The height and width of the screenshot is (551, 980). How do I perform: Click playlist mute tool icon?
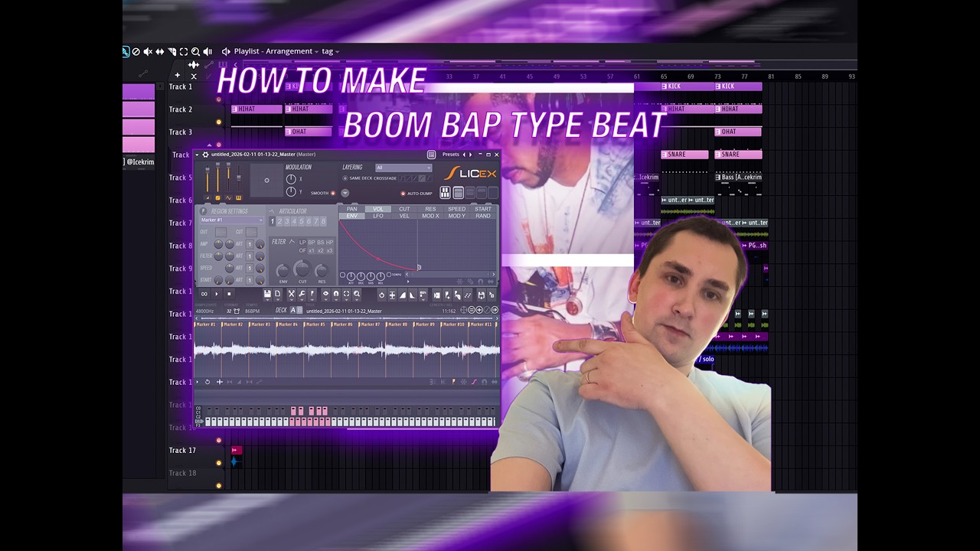click(x=148, y=51)
